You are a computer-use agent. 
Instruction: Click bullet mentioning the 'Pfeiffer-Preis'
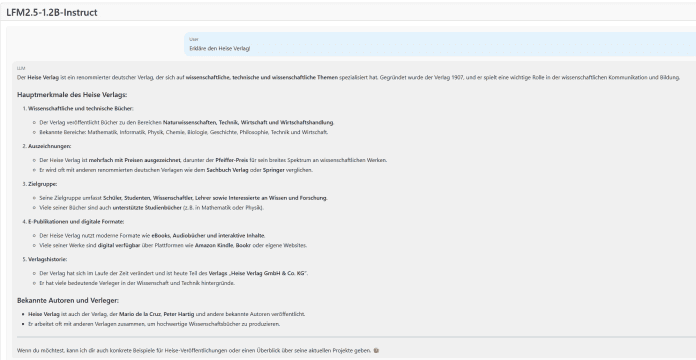(213, 160)
